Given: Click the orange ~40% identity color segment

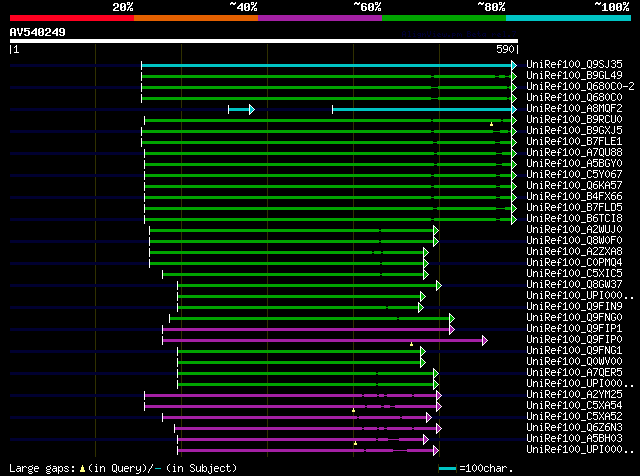Looking at the screenshot, I should [196, 18].
